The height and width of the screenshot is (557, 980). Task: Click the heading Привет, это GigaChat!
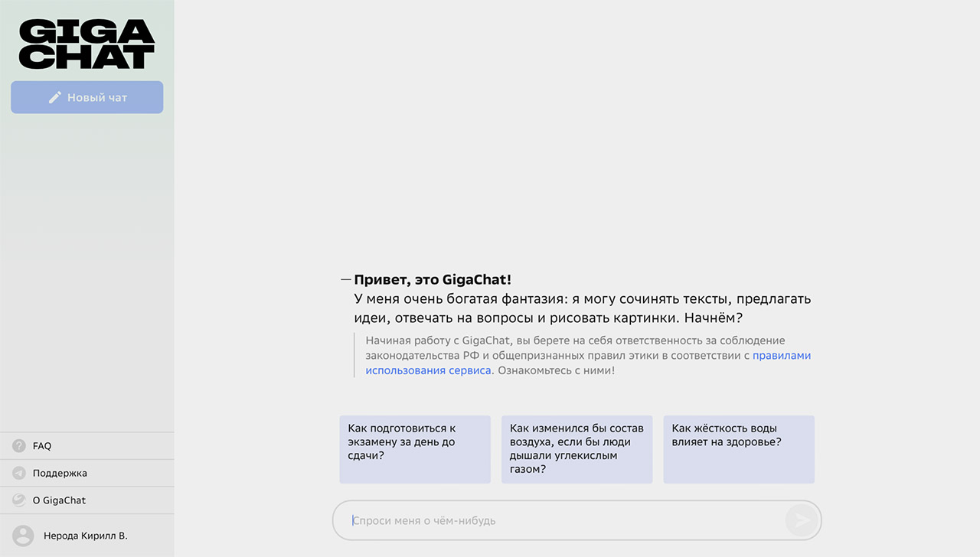433,280
